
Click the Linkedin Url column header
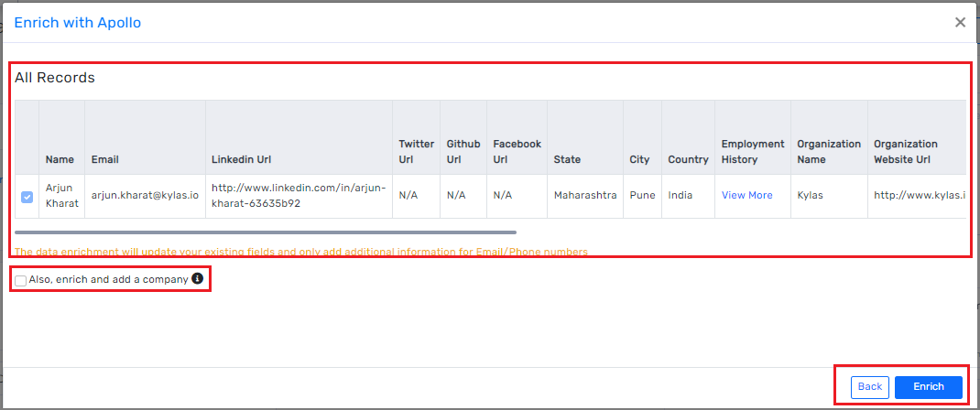[299, 137]
